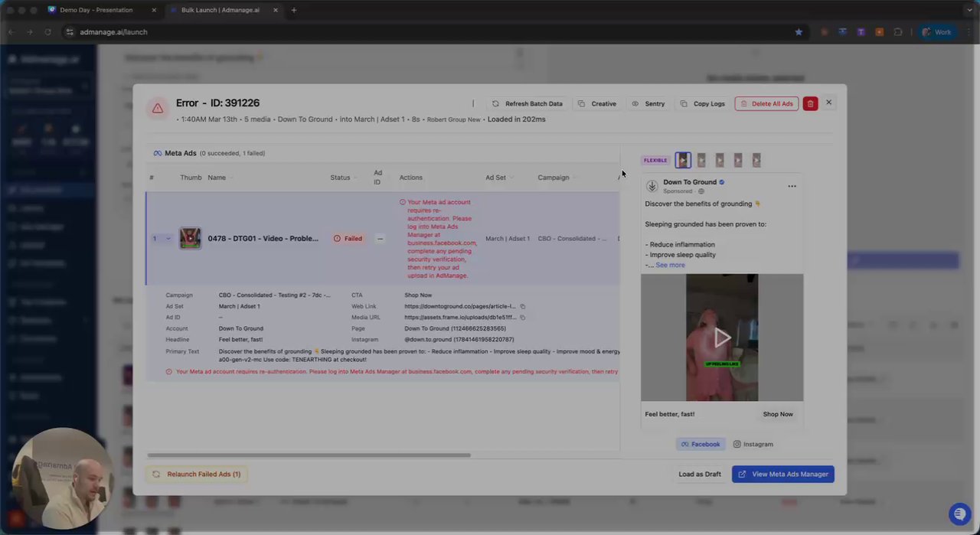The image size is (980, 535).
Task: Click the address bar showing admanage.ai/launch
Action: click(433, 32)
